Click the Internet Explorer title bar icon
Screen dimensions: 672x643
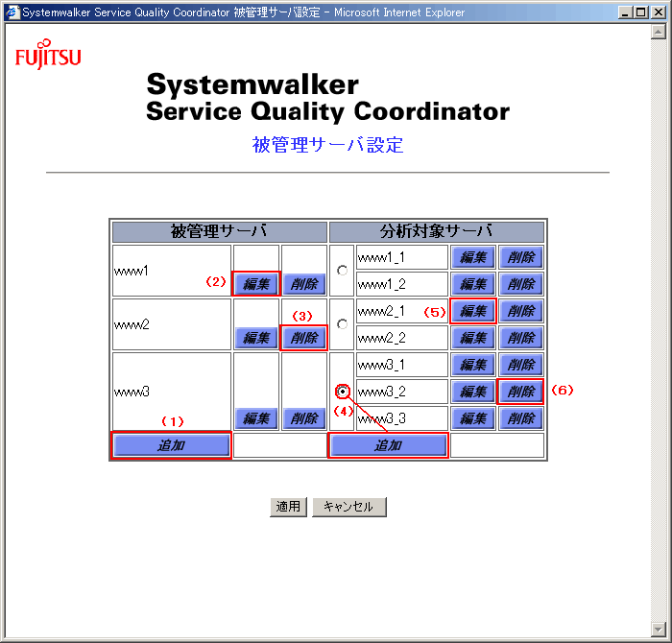click(12, 12)
